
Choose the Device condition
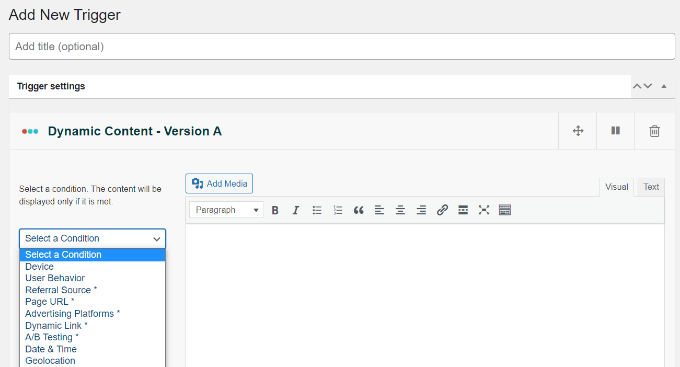(x=92, y=266)
